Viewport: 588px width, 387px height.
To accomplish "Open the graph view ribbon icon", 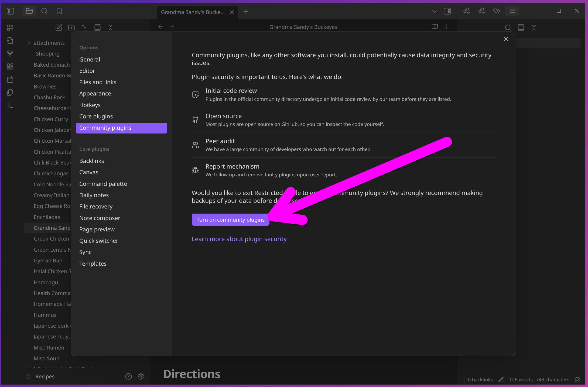I will coord(10,53).
